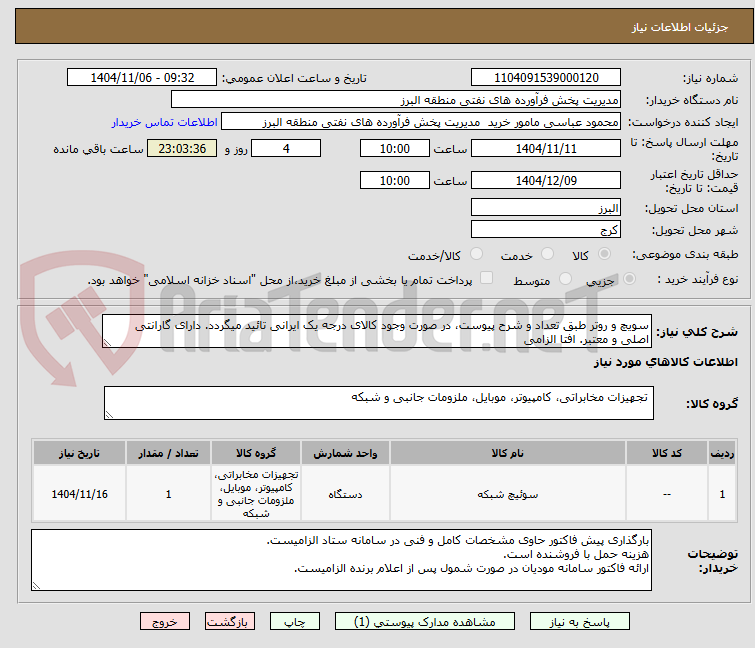Image resolution: width=755 pixels, height=648 pixels.
Task: Click the گروه کالا textarea
Action: coord(378,403)
